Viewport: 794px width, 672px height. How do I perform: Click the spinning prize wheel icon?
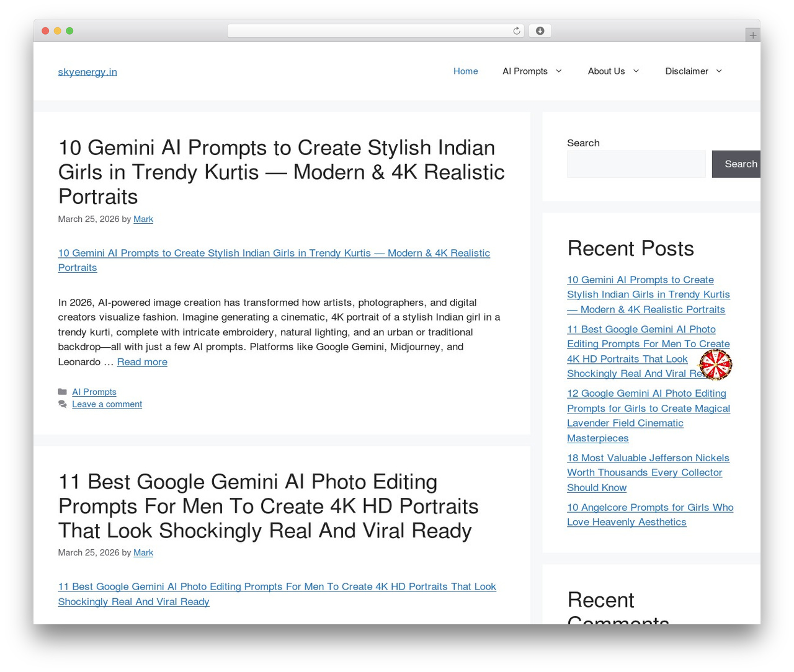point(716,365)
